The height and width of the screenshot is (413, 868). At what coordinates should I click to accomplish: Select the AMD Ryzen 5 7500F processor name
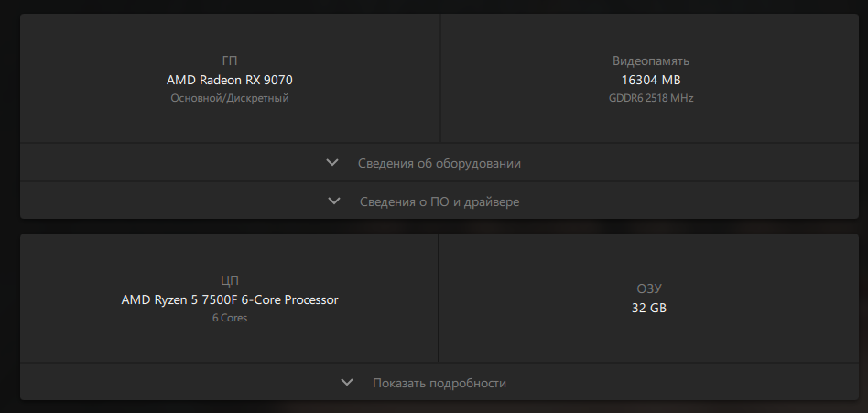point(230,299)
